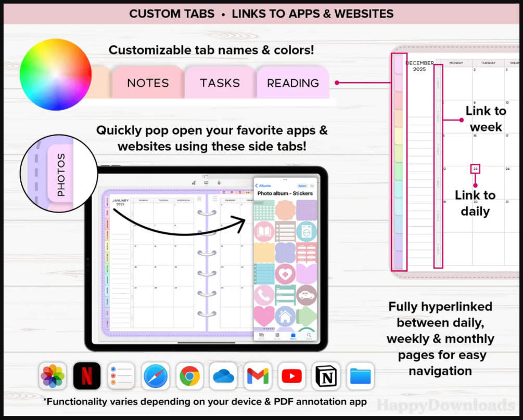
Task: Click the green side tab in December planner
Action: tap(399, 172)
